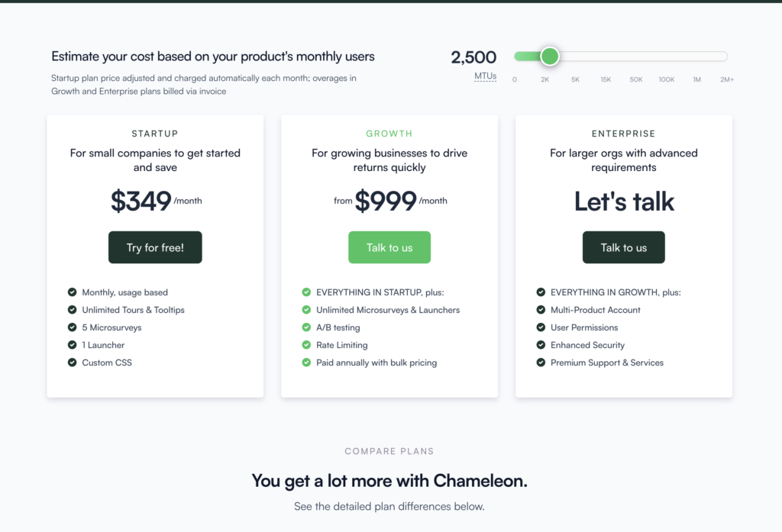Image resolution: width=782 pixels, height=532 pixels.
Task: Click the Try for free! button
Action: pos(155,247)
